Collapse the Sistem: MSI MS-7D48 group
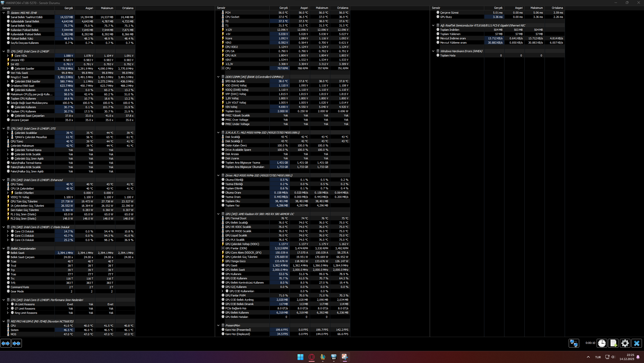 coord(4,13)
